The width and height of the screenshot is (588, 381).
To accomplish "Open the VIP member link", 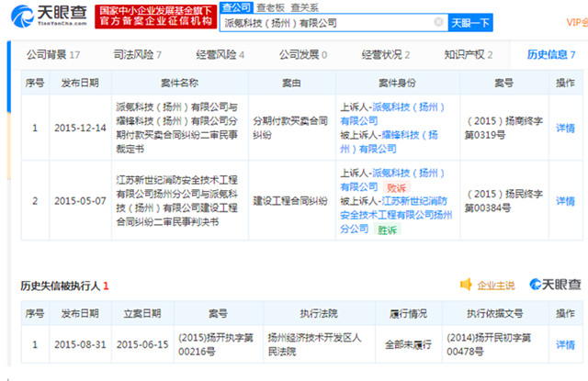I will pos(577,22).
